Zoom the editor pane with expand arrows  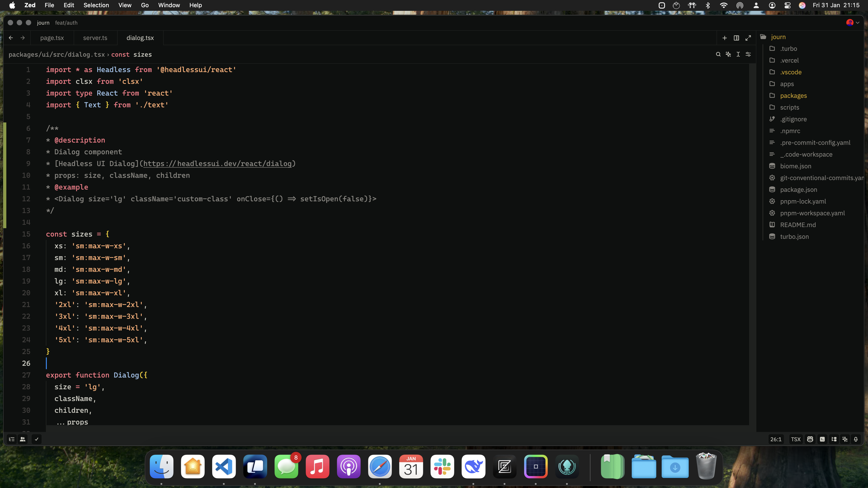pos(748,38)
